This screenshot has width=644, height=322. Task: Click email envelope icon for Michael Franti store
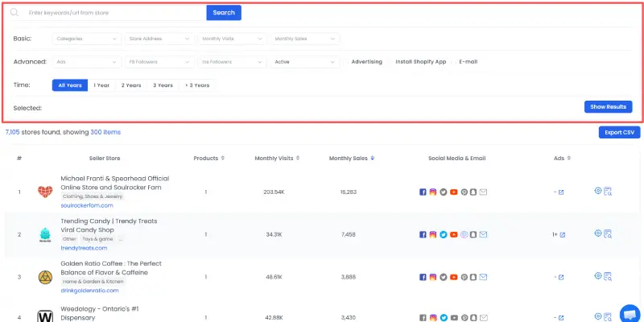click(x=484, y=192)
